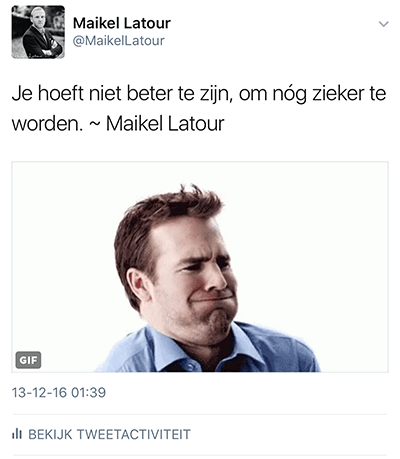Image resolution: width=400 pixels, height=459 pixels.
Task: Click the date 13-12-16 in the timestamp
Action: tap(39, 393)
